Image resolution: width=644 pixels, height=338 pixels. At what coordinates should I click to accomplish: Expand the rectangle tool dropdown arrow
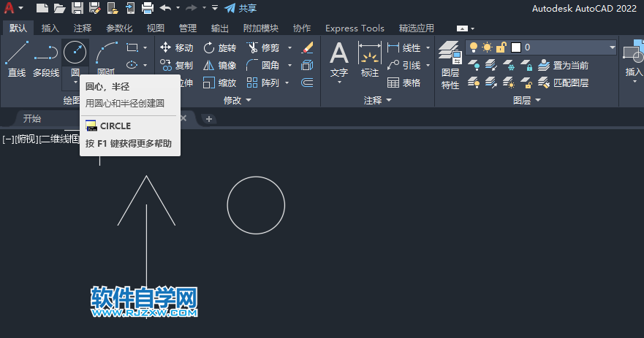tap(145, 48)
